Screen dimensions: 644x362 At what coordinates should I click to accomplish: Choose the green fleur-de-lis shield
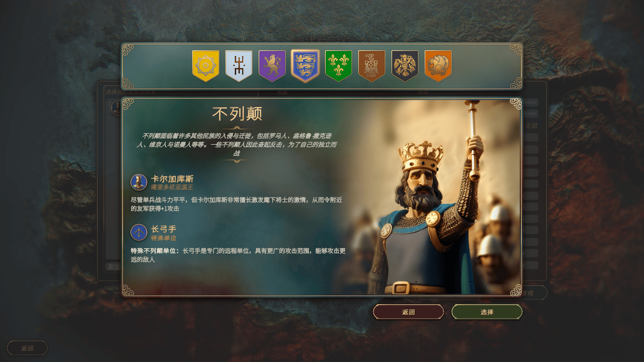338,66
